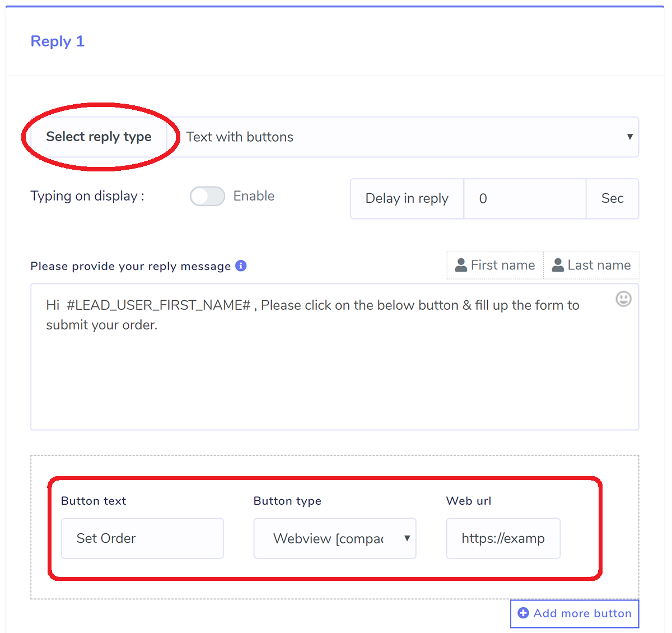Open the Button type dropdown arrow
672x633 pixels.
click(407, 538)
